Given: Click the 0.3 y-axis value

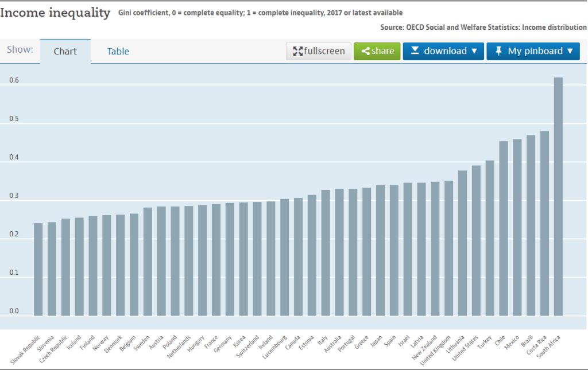Looking at the screenshot, I should coord(14,196).
